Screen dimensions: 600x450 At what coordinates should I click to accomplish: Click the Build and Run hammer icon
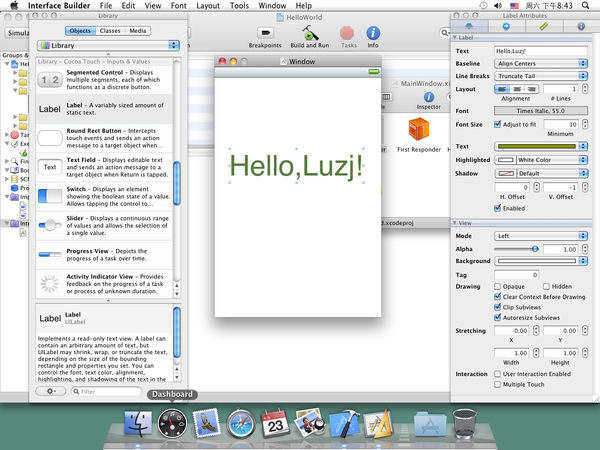[x=310, y=33]
